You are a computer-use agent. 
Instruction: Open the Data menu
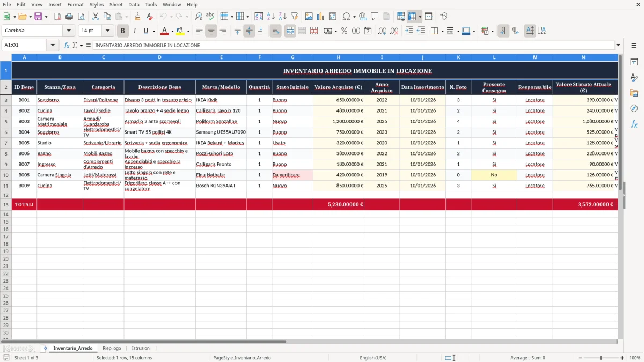point(134,4)
